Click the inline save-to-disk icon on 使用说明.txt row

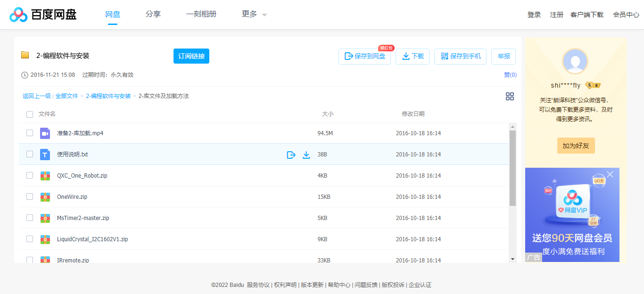291,154
